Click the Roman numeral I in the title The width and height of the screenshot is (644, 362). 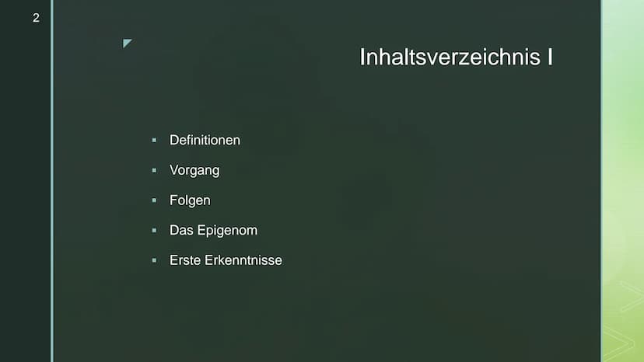pos(550,57)
